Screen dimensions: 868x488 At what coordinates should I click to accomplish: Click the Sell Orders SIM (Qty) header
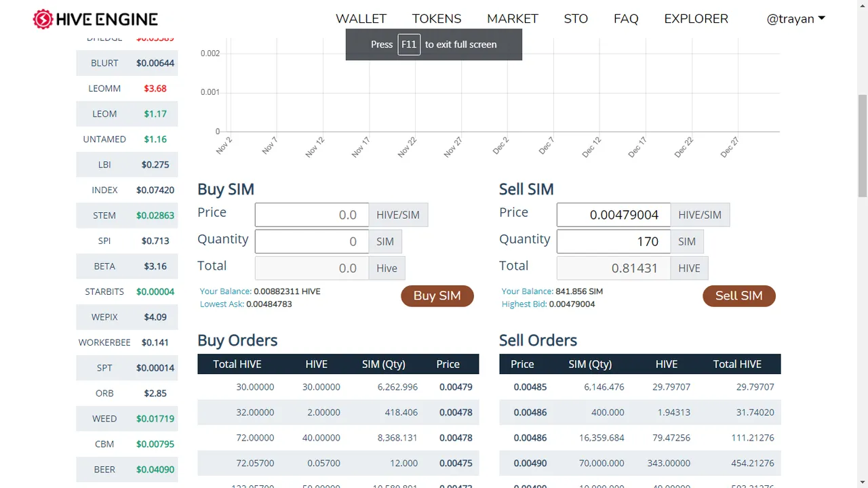(590, 364)
